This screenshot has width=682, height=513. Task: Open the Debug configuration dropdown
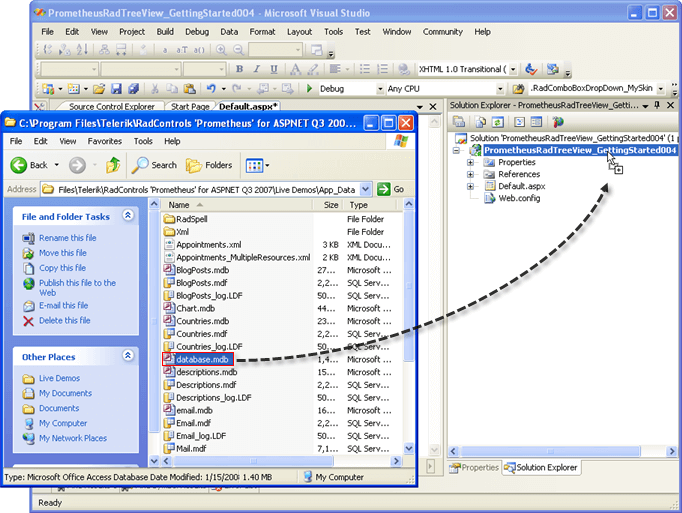(375, 89)
